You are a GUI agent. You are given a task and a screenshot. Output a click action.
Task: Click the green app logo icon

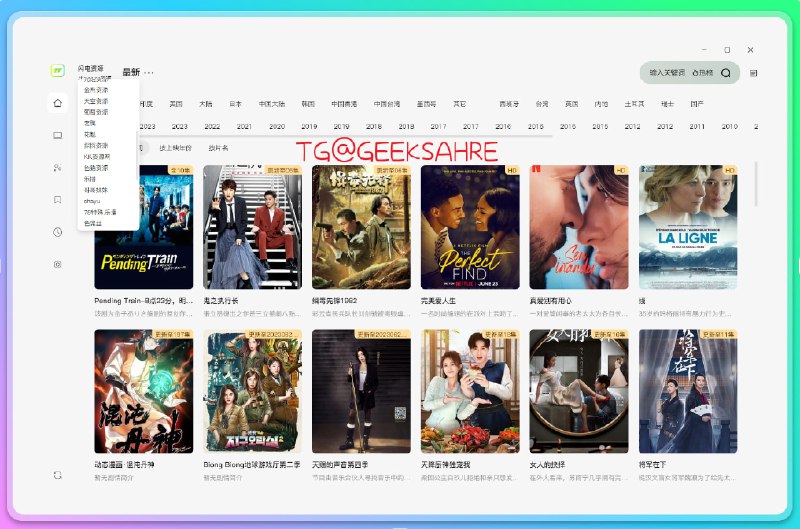[59, 71]
